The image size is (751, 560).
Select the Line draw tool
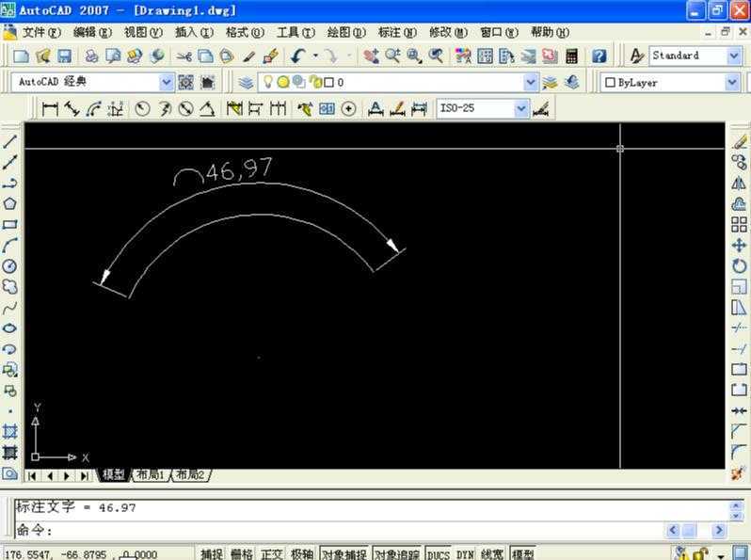9,141
